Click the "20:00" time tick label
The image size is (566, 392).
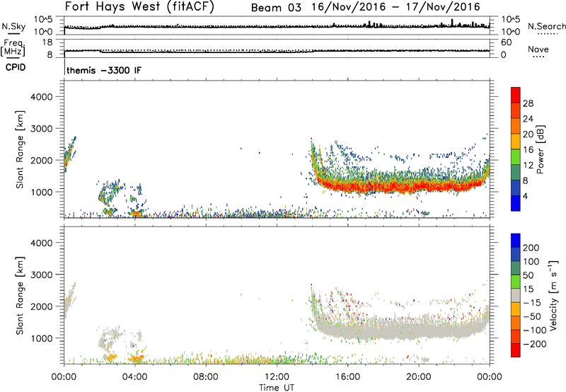[418, 377]
